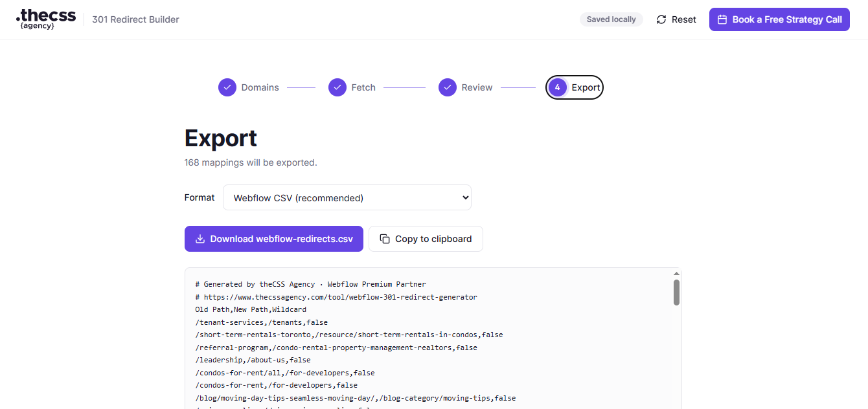Download webflow-redirects.csv
The height and width of the screenshot is (409, 868).
click(274, 239)
